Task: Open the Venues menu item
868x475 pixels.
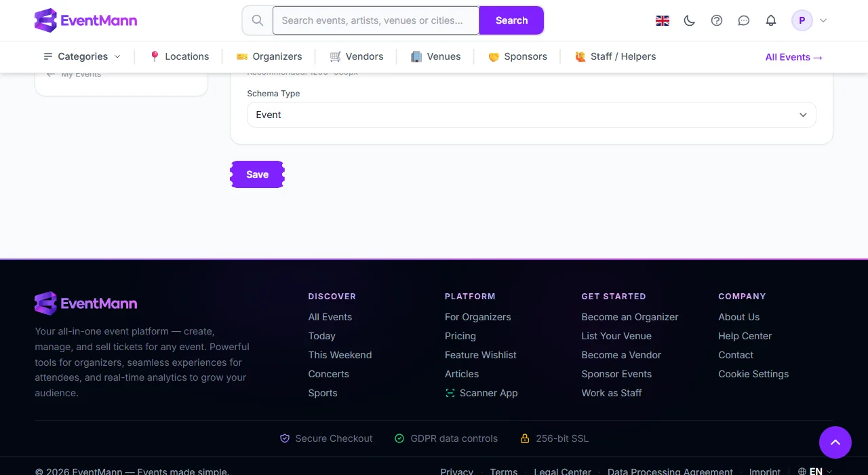Action: 436,56
